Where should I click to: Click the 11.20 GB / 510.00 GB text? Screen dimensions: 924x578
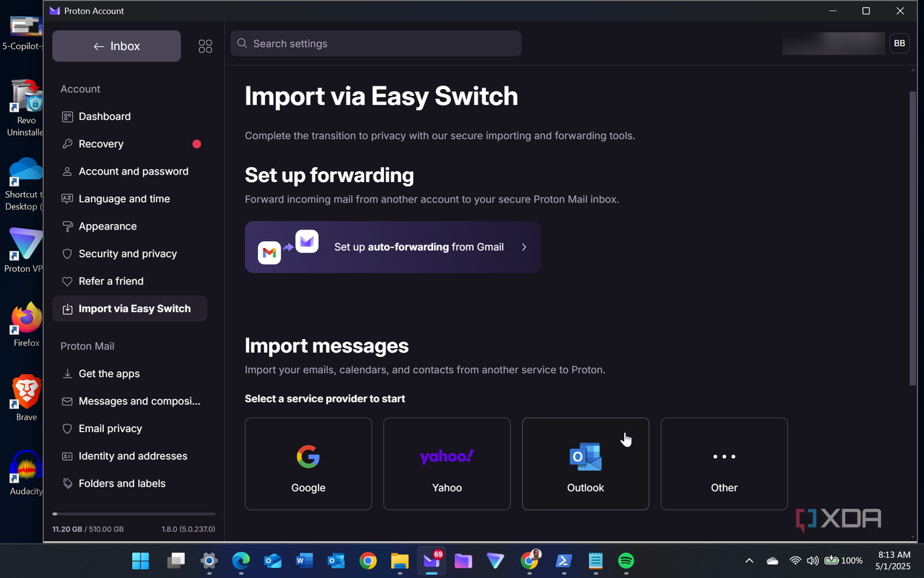point(88,529)
